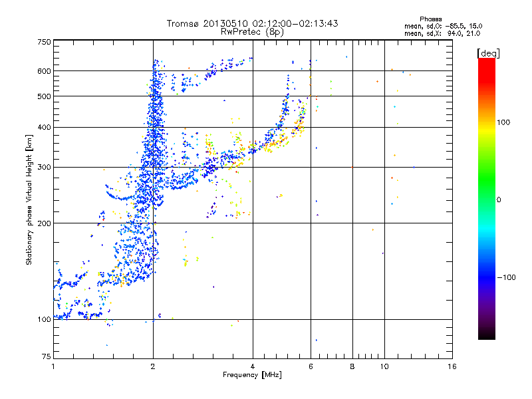The image size is (532, 399).
Task: Click the '2' frequency tick label
Action: (153, 366)
